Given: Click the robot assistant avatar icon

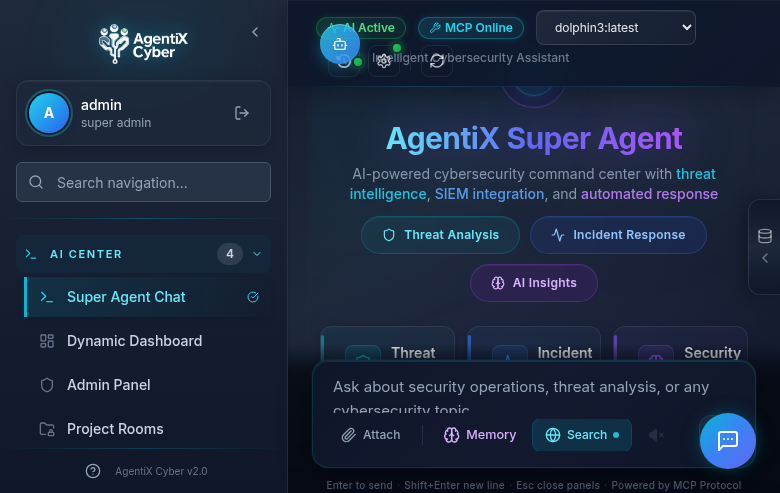Looking at the screenshot, I should 340,44.
